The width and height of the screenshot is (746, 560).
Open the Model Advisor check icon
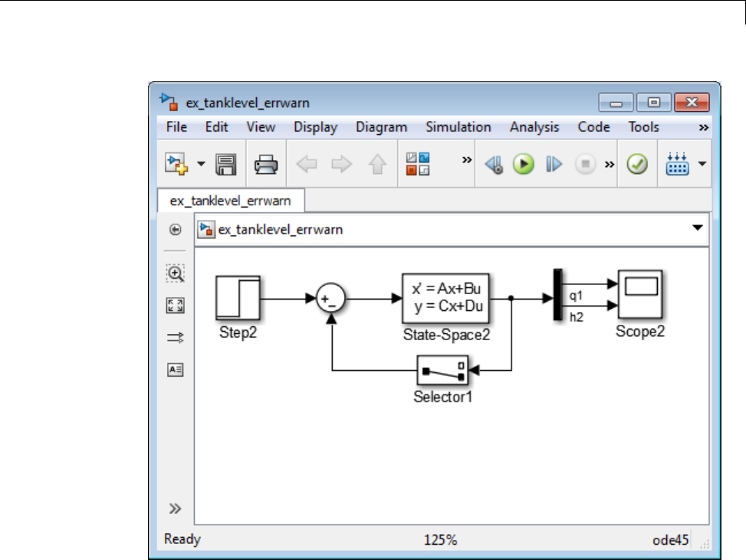click(x=637, y=165)
